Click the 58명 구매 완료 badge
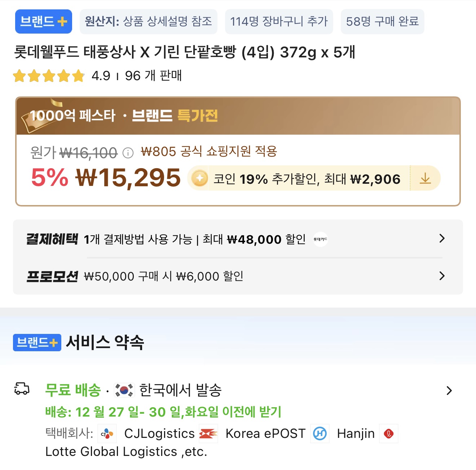This screenshot has width=476, height=470. [x=382, y=22]
